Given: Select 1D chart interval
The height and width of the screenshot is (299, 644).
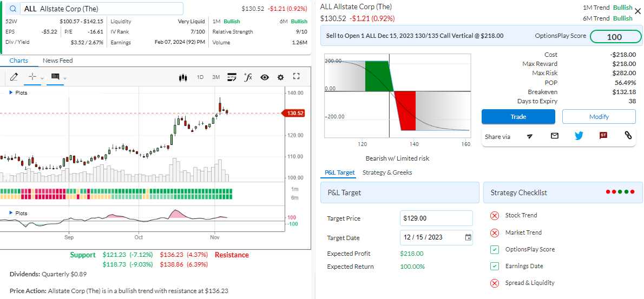Looking at the screenshot, I should pyautogui.click(x=200, y=77).
